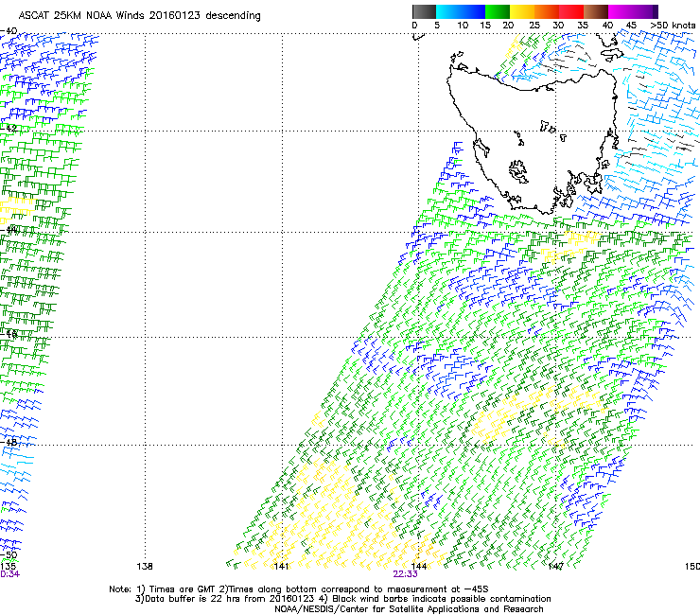Click the 'Data buffer is 22 hrs' note line
The image size is (700, 615).
point(342,599)
